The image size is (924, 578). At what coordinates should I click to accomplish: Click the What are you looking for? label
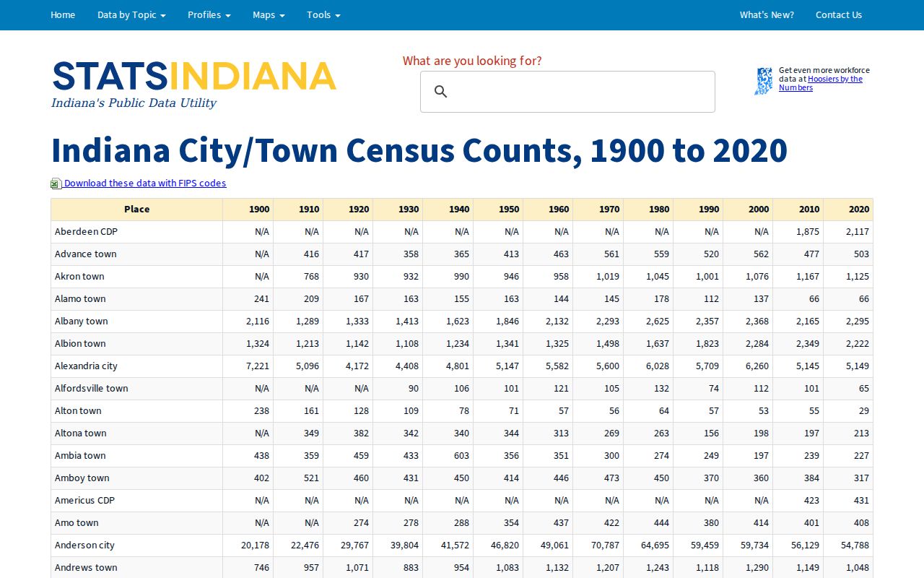472,61
